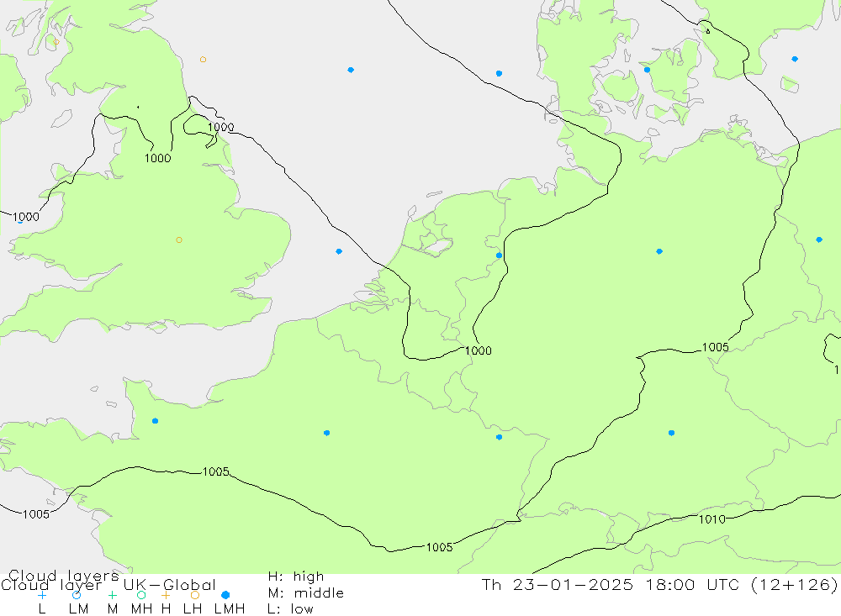Image resolution: width=841 pixels, height=616 pixels.
Task: Click the 1000 isobar label over Belgium
Action: pyautogui.click(x=478, y=350)
